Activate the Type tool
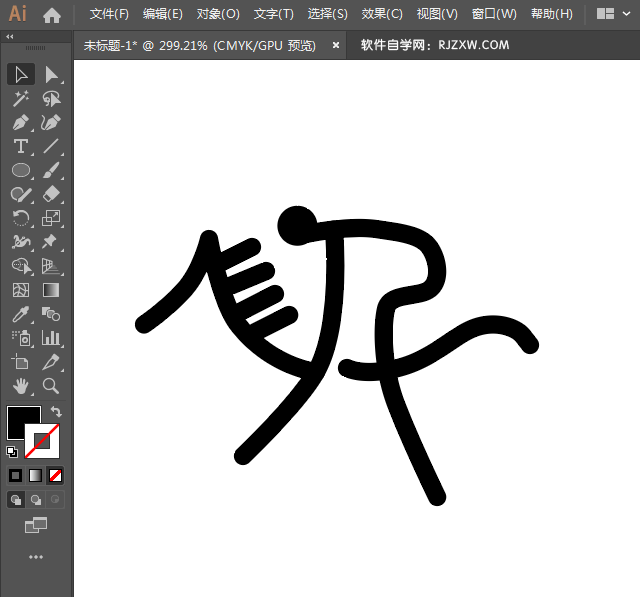This screenshot has width=640, height=597. [21, 146]
